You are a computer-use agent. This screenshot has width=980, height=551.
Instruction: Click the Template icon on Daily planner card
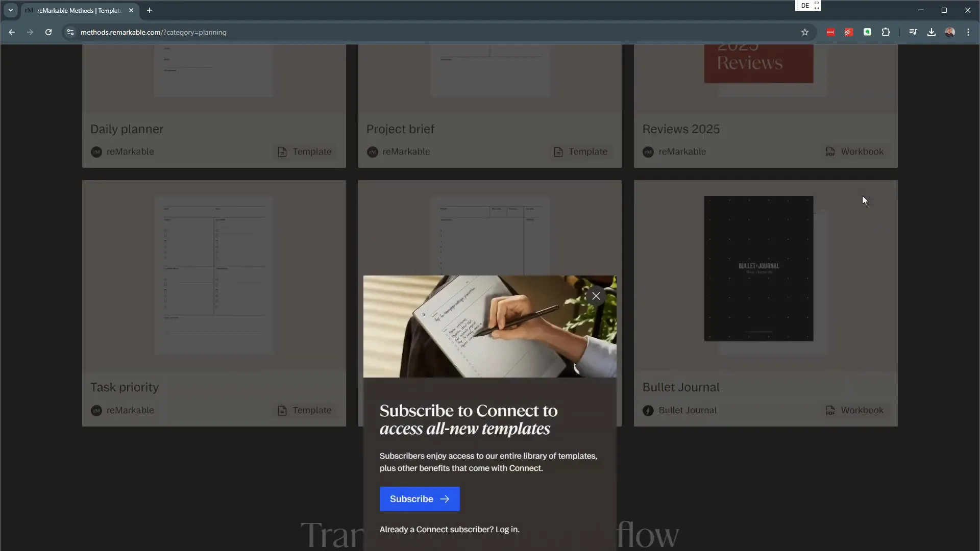click(x=282, y=152)
